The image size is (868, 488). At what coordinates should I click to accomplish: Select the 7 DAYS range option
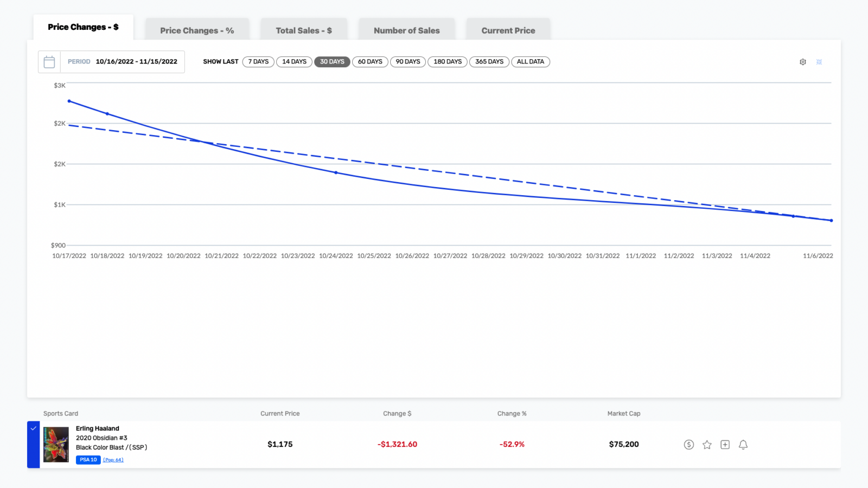click(258, 62)
